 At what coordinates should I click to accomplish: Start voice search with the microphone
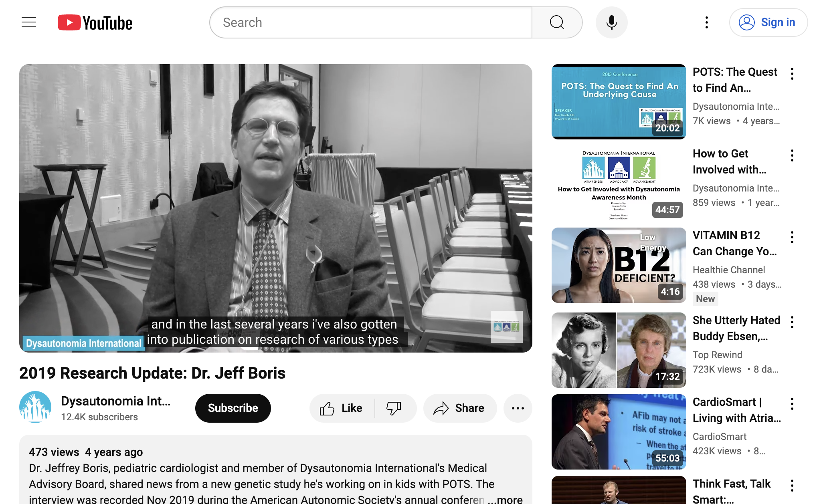click(x=611, y=22)
